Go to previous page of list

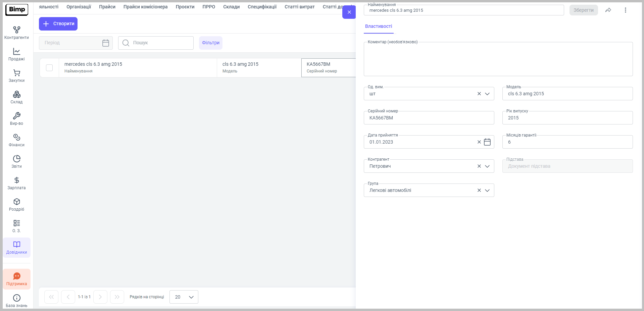tap(68, 297)
